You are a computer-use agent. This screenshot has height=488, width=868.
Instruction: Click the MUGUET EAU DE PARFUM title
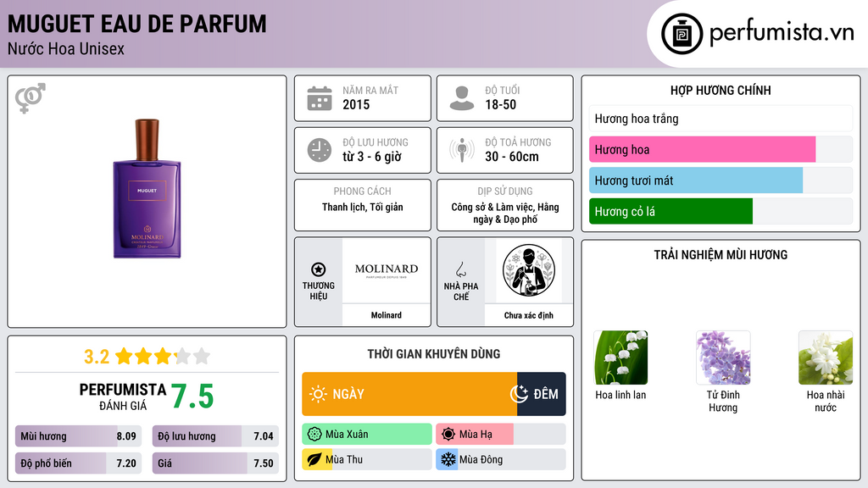click(x=136, y=25)
